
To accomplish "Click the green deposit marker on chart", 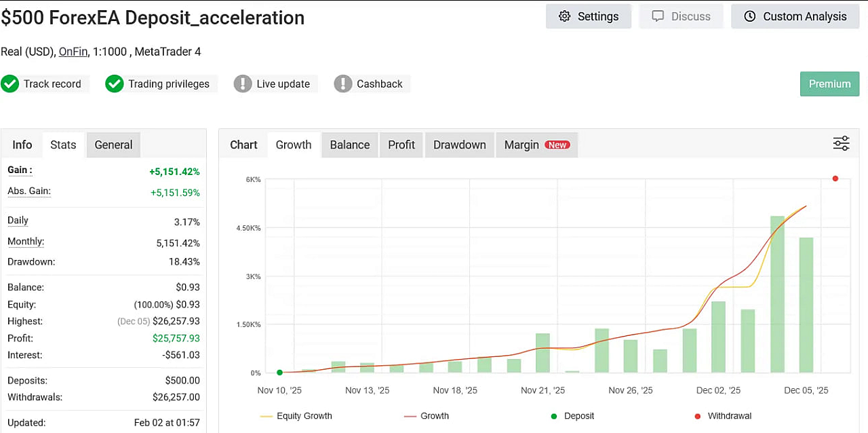I will pos(279,372).
